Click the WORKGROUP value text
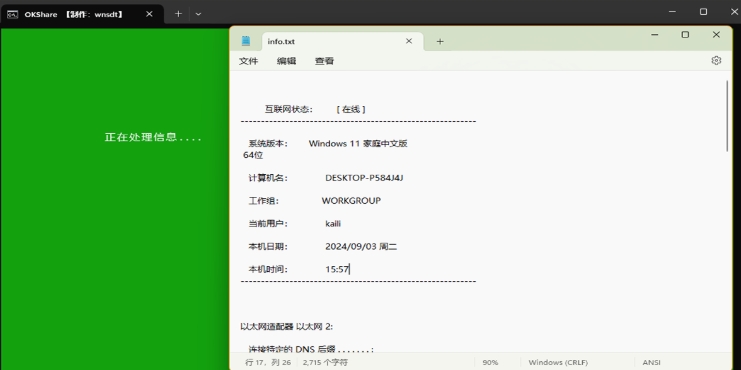741x370 pixels. click(351, 201)
